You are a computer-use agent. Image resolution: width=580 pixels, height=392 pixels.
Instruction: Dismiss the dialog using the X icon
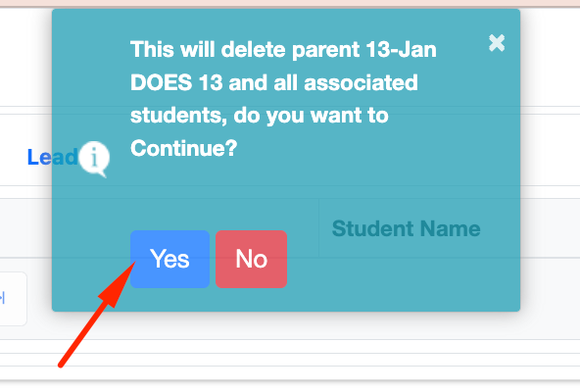[497, 43]
